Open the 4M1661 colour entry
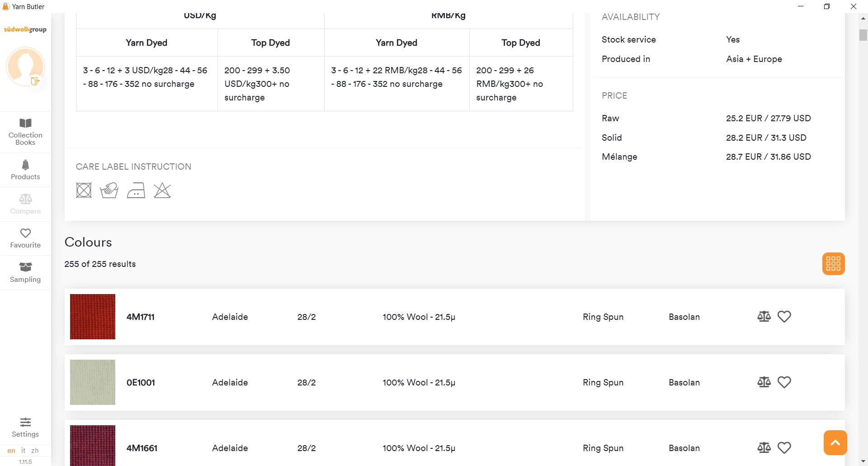Image resolution: width=868 pixels, height=466 pixels. click(x=142, y=448)
